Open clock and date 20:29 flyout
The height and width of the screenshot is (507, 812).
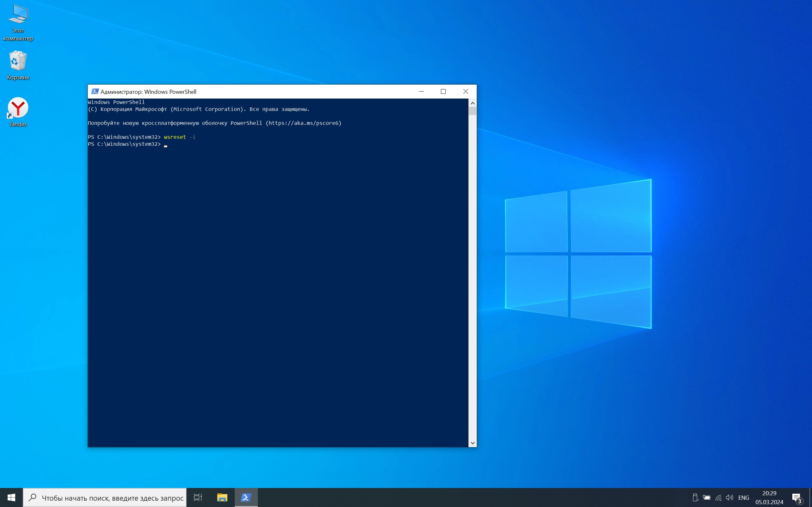(769, 497)
